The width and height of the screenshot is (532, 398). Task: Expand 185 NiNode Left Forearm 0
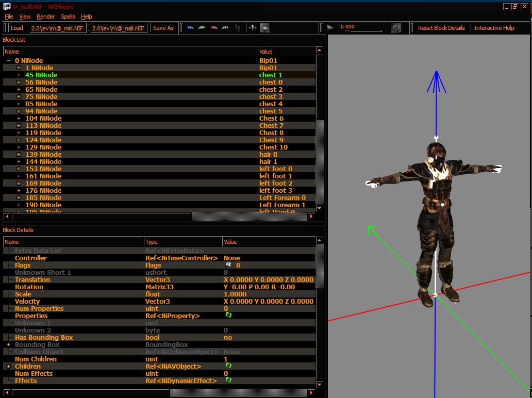click(19, 197)
